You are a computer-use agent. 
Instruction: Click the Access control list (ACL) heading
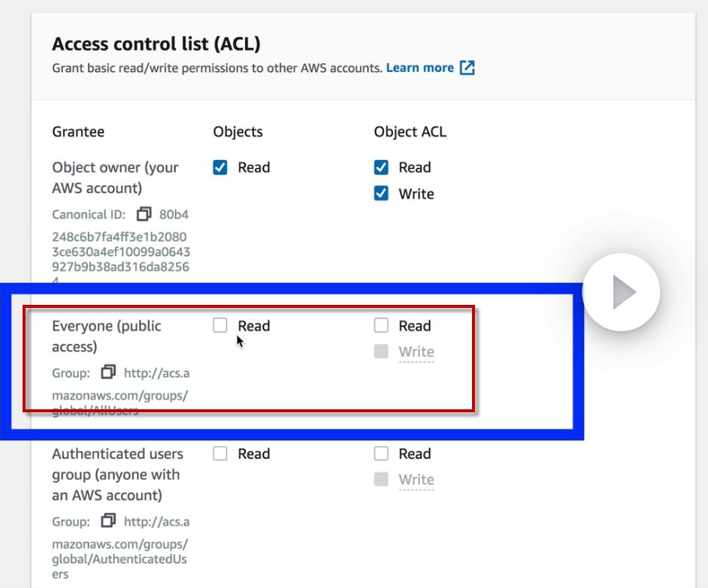point(156,44)
